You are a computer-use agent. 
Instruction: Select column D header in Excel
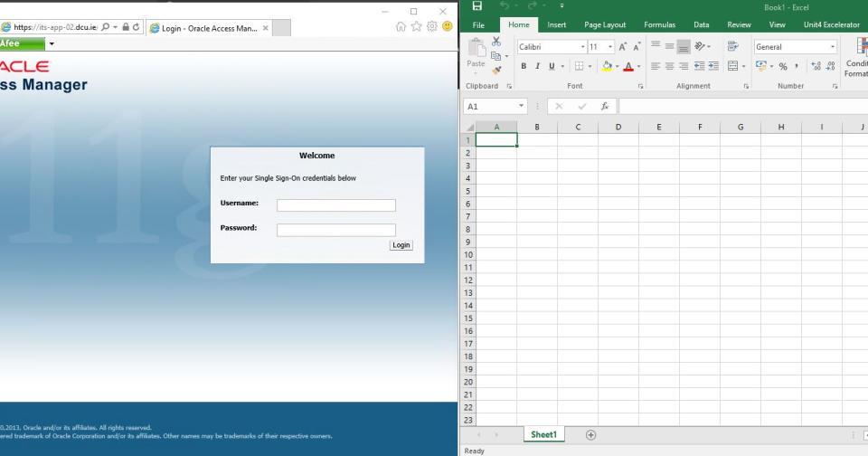click(x=618, y=127)
